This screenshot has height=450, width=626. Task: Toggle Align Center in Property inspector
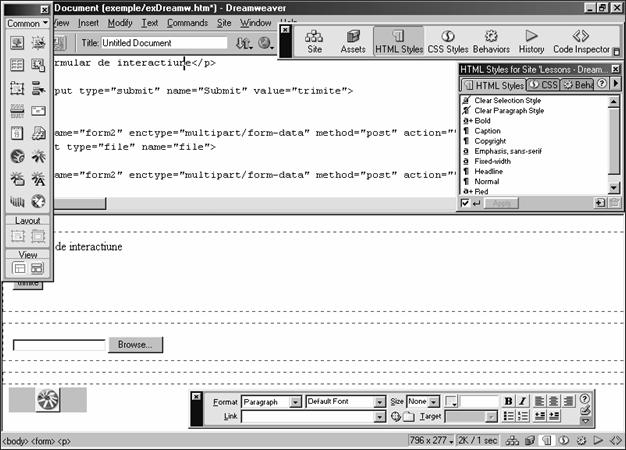click(x=553, y=401)
